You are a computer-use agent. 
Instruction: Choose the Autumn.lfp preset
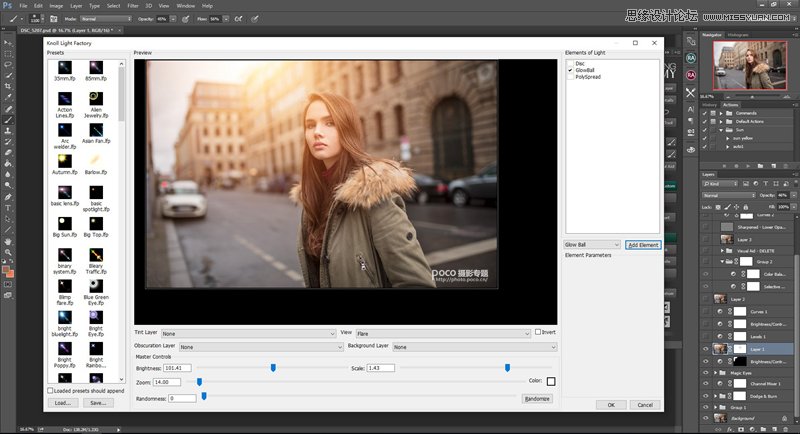(x=64, y=163)
